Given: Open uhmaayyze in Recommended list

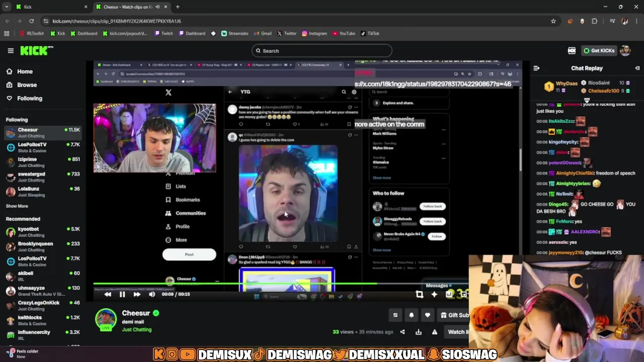Looking at the screenshot, I should 43,291.
